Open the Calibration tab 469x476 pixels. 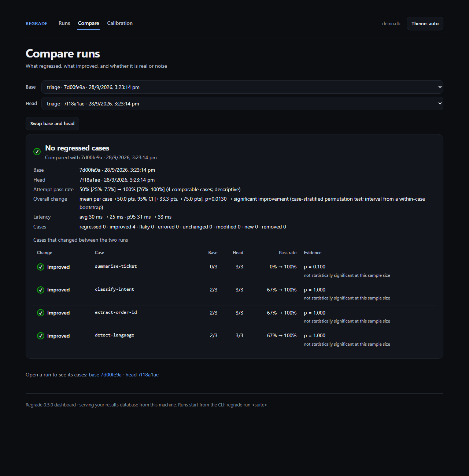tap(120, 23)
